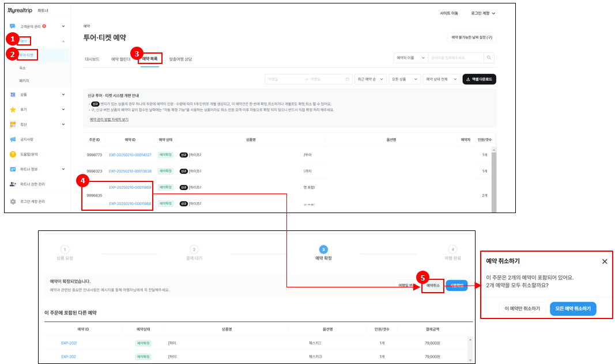615x364 pixels.
Task: Click the calendar icon in date range field
Action: click(348, 79)
